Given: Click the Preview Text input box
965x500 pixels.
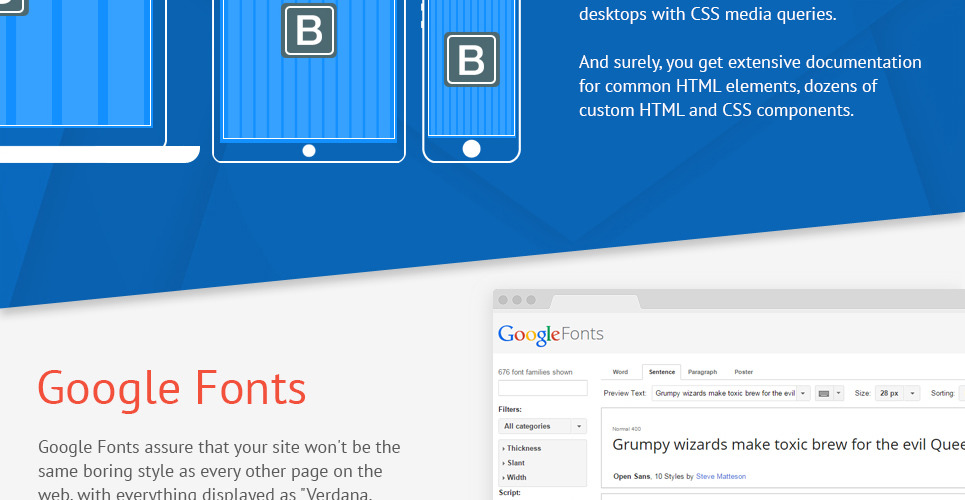Looking at the screenshot, I should 724,393.
